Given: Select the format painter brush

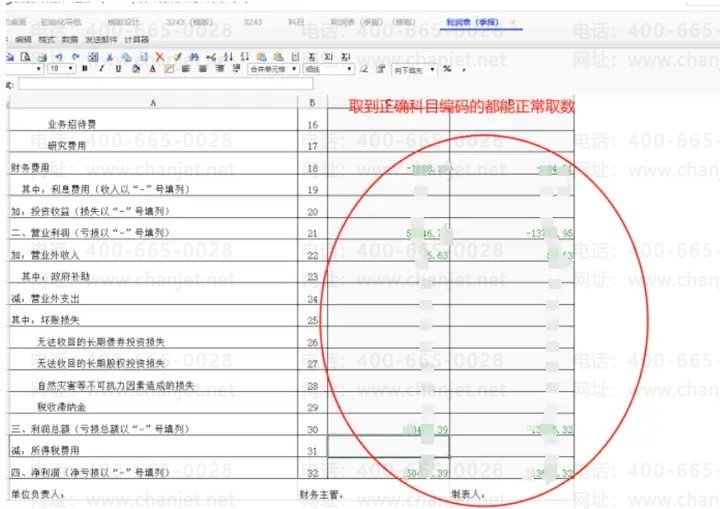Looking at the screenshot, I should pyautogui.click(x=177, y=57).
